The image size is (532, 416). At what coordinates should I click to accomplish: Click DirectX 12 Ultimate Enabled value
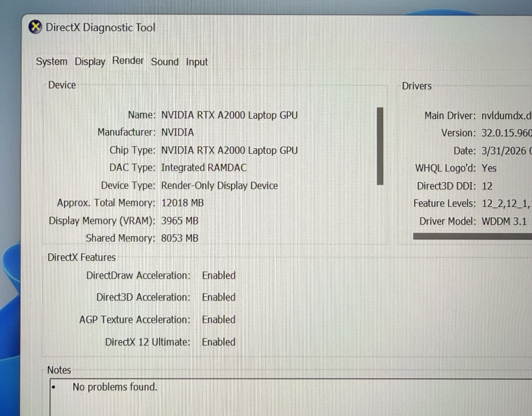(219, 342)
